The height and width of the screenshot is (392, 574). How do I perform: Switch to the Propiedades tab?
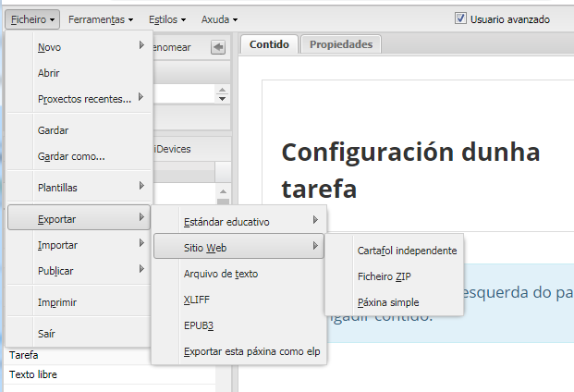341,44
